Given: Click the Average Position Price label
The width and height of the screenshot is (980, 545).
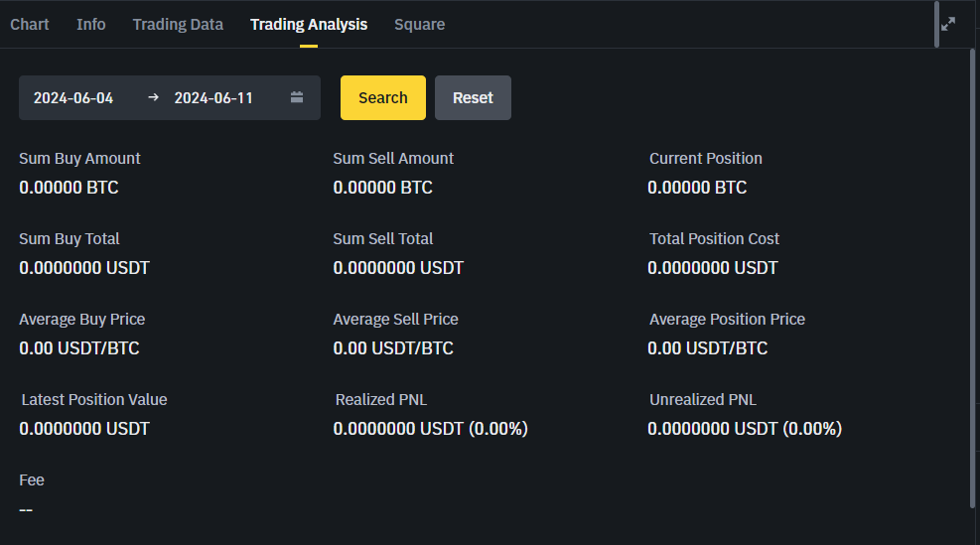Looking at the screenshot, I should [x=727, y=319].
